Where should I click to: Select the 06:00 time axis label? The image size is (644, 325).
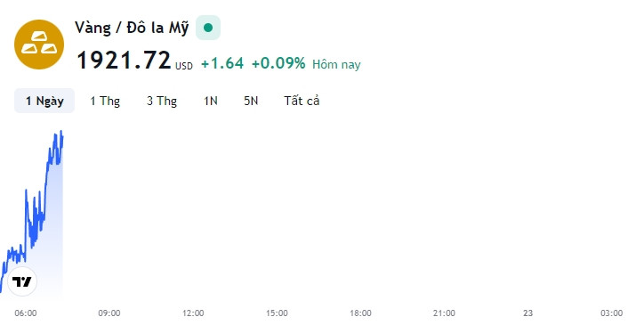[26, 313]
